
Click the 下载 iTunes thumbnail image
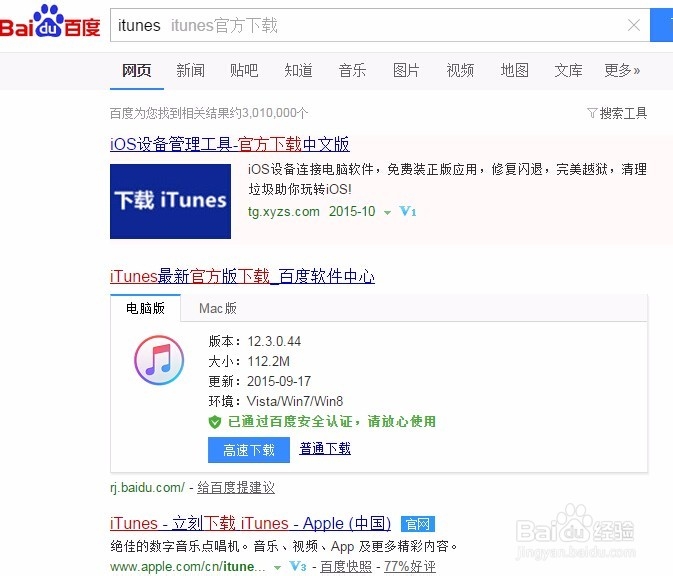(170, 201)
